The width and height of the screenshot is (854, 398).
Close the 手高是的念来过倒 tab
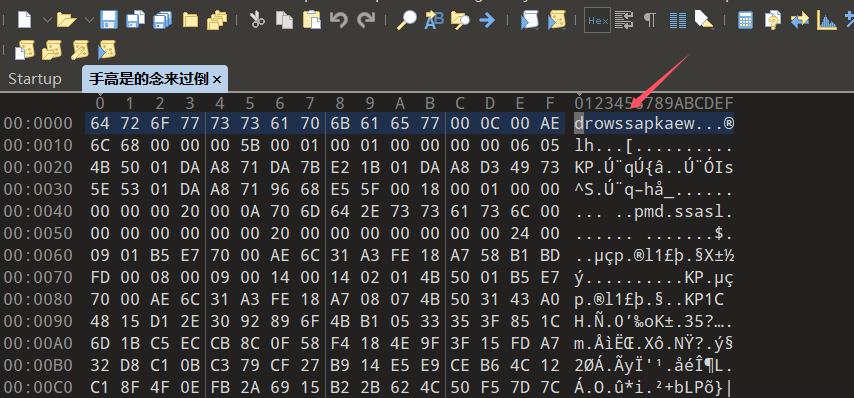[x=217, y=79]
